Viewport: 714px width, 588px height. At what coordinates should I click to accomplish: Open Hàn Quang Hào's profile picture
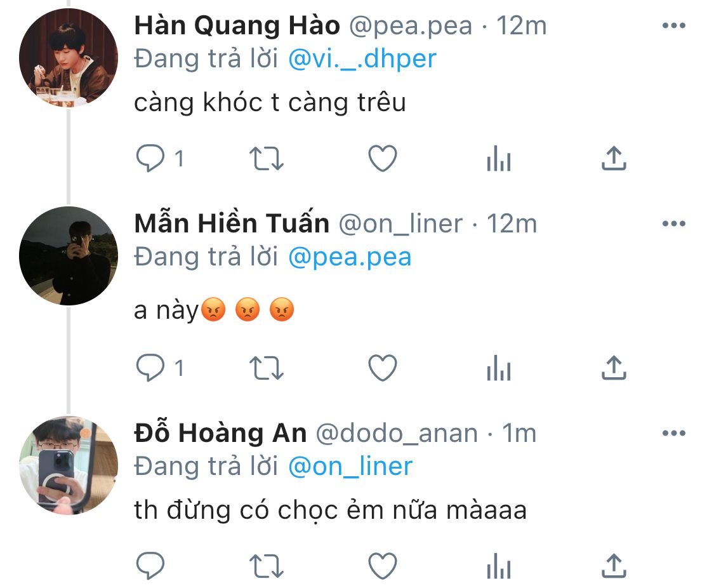click(x=69, y=58)
